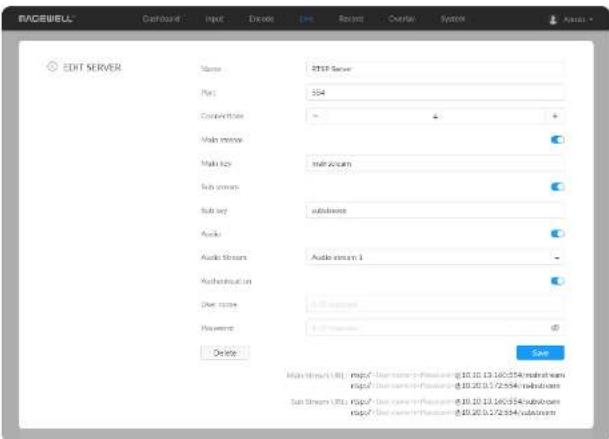The image size is (609, 439).
Task: Focus the User name field
Action: tap(435, 305)
